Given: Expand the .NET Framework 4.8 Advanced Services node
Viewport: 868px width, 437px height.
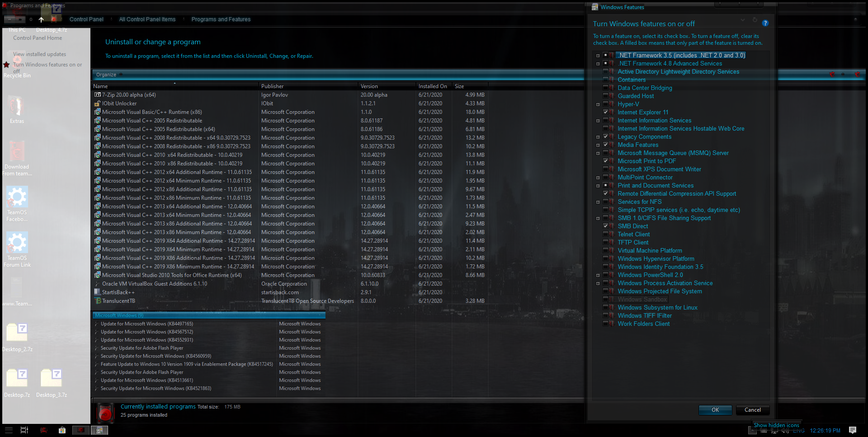Looking at the screenshot, I should [598, 64].
